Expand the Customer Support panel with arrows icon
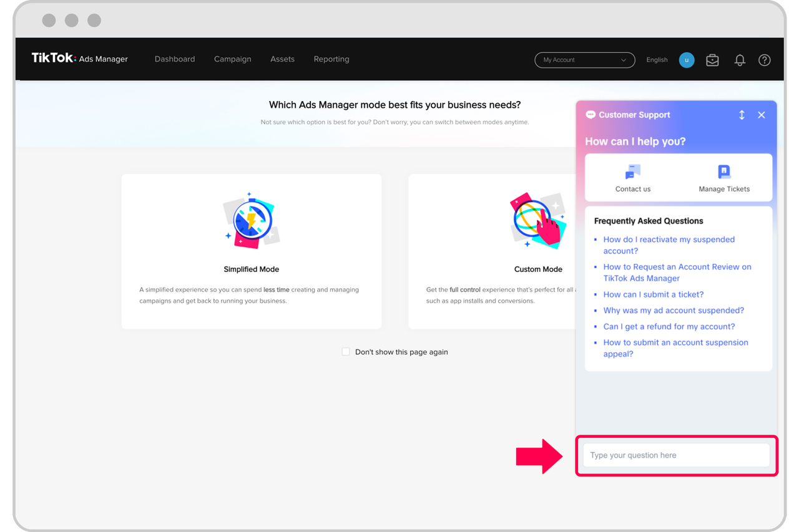This screenshot has width=799, height=532. [742, 115]
